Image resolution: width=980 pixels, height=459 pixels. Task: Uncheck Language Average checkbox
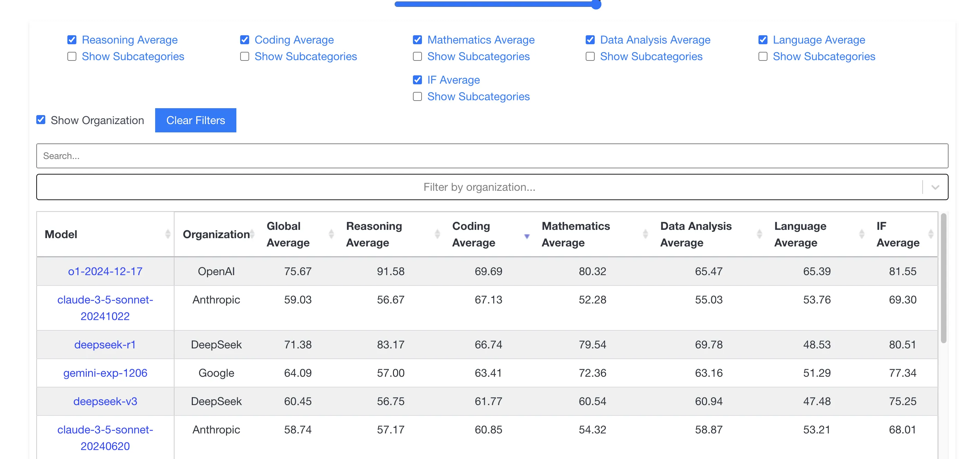pyautogui.click(x=763, y=40)
